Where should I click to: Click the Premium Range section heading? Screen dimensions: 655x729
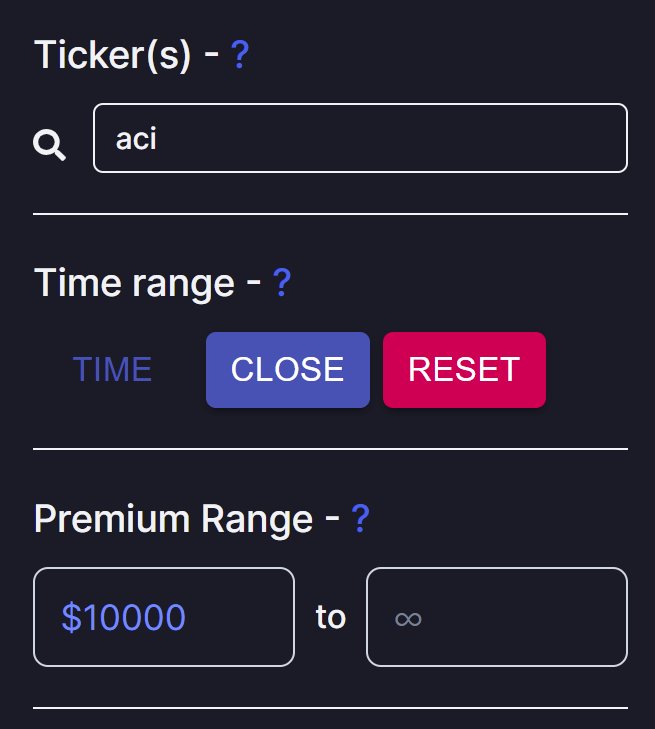point(173,519)
